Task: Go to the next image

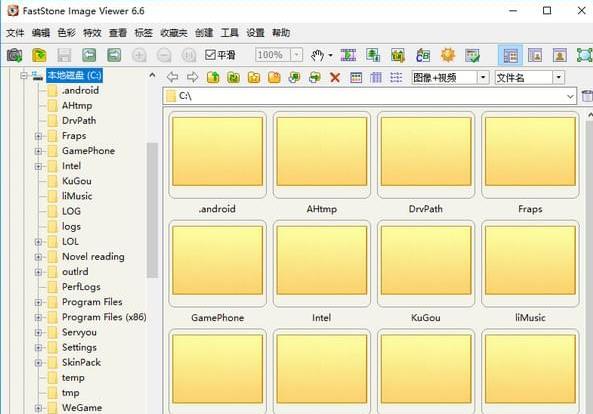Action: pos(114,55)
